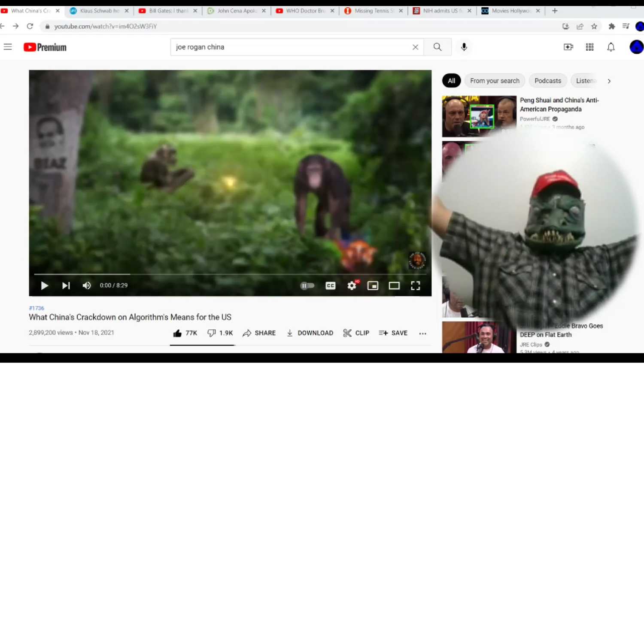Like the video with thumbs up

tap(177, 333)
